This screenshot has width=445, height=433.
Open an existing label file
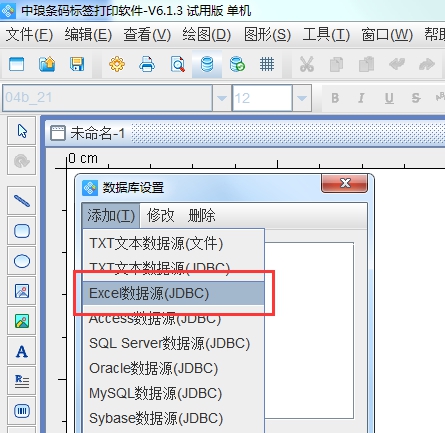pyautogui.click(x=47, y=64)
